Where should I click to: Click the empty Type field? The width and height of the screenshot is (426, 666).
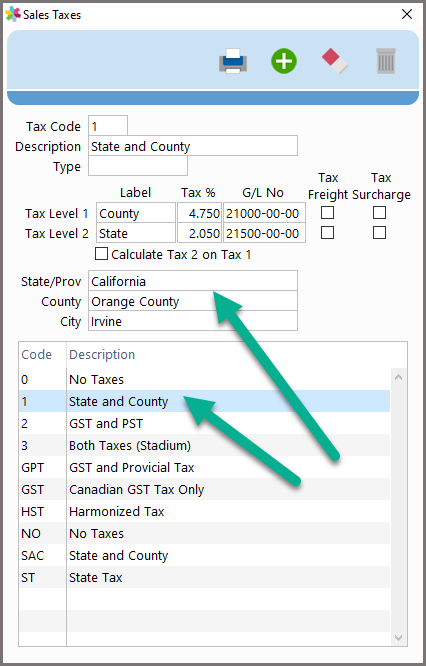tap(138, 166)
